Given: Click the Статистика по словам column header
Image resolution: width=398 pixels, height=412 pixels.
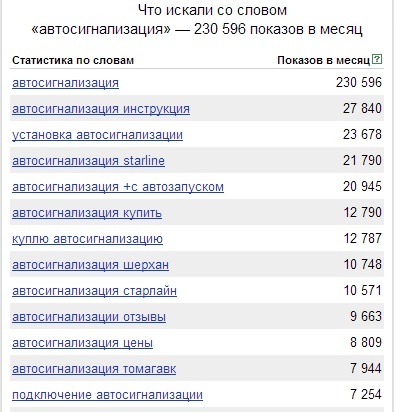Looking at the screenshot, I should coord(73,60).
